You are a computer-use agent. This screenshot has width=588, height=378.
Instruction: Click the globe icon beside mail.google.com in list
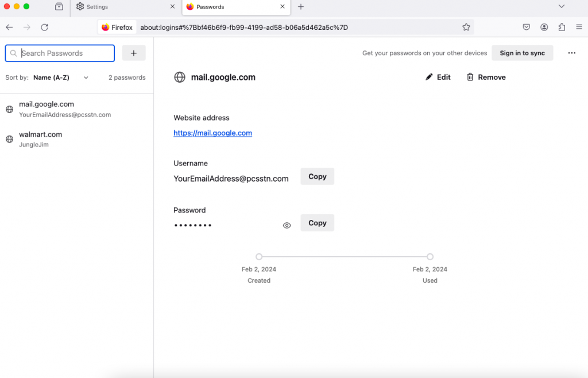click(x=10, y=109)
